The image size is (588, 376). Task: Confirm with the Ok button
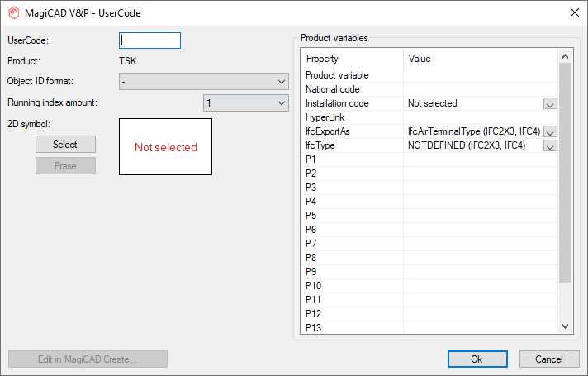coord(477,359)
